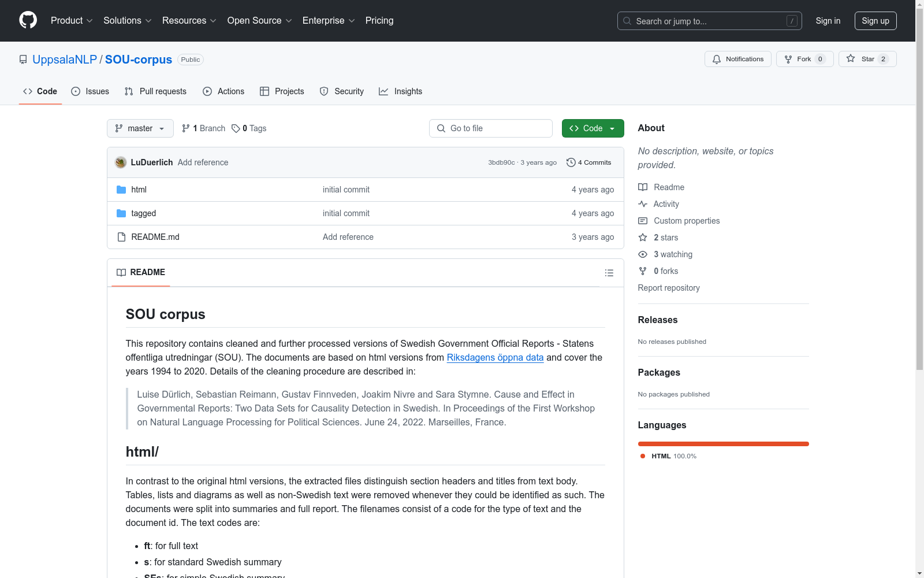Click the Sign up button

[875, 21]
